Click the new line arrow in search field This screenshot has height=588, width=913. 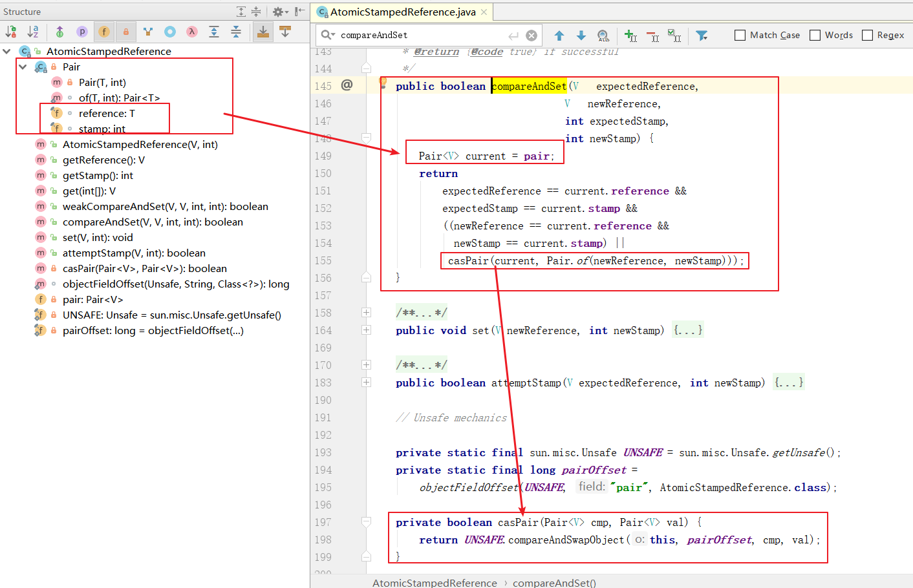(513, 36)
